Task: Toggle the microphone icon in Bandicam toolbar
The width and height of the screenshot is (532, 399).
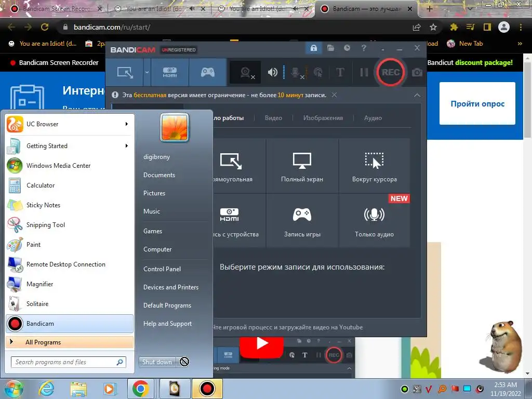Action: [296, 72]
